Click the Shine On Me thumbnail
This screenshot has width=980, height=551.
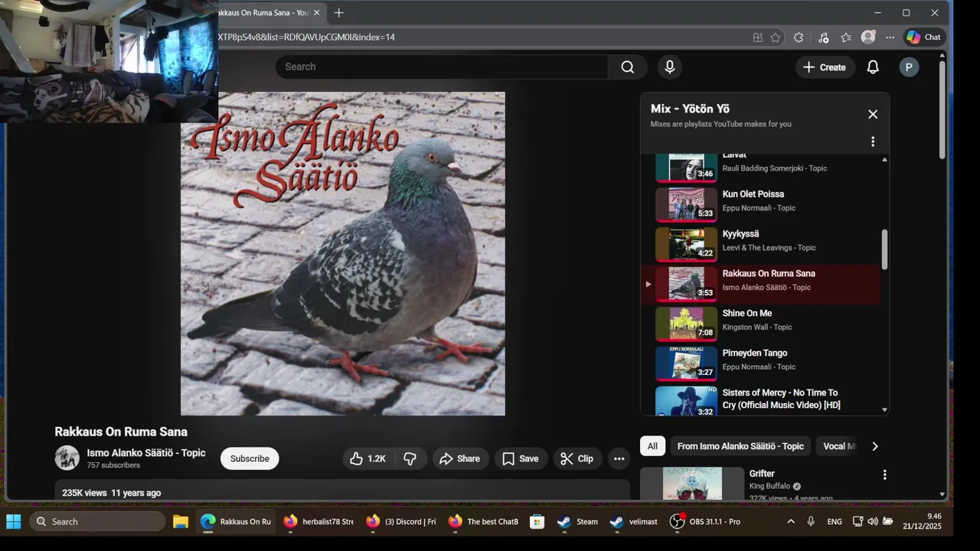pyautogui.click(x=686, y=323)
